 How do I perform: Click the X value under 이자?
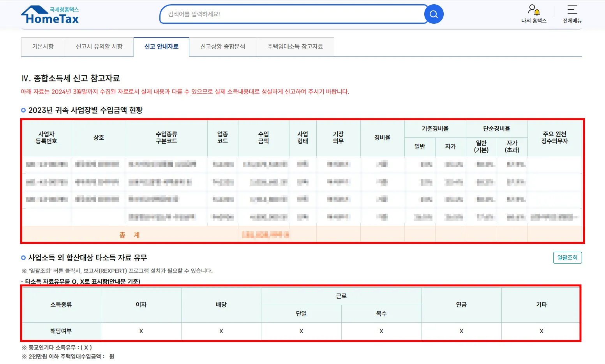[x=141, y=331]
